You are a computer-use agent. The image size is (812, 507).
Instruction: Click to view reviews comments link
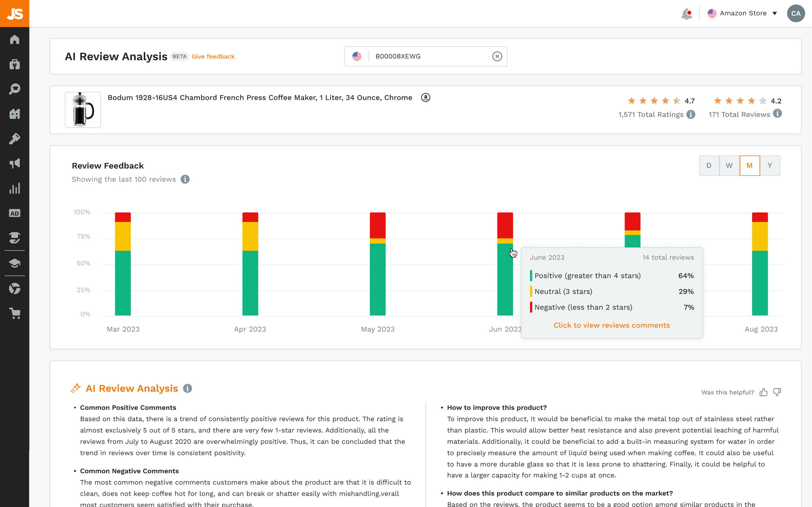[611, 325]
